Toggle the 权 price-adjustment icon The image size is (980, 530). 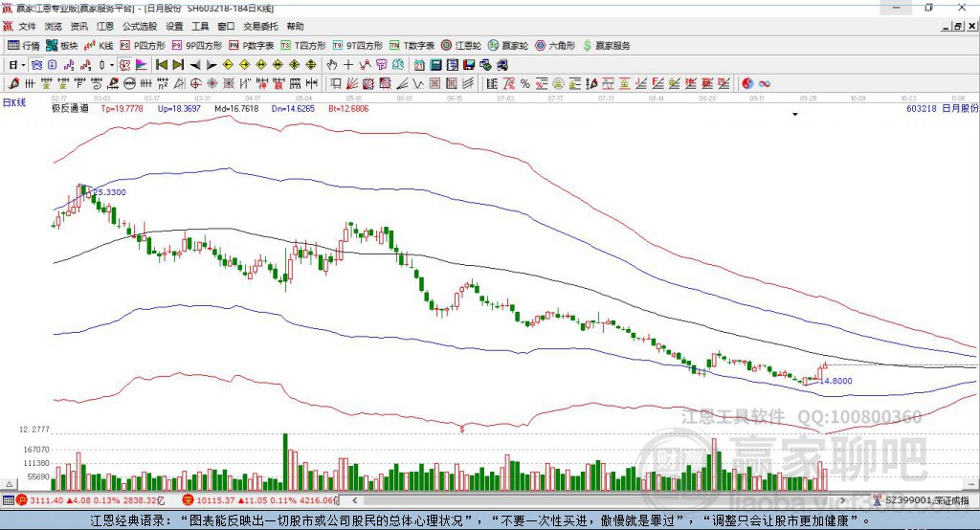[123, 65]
